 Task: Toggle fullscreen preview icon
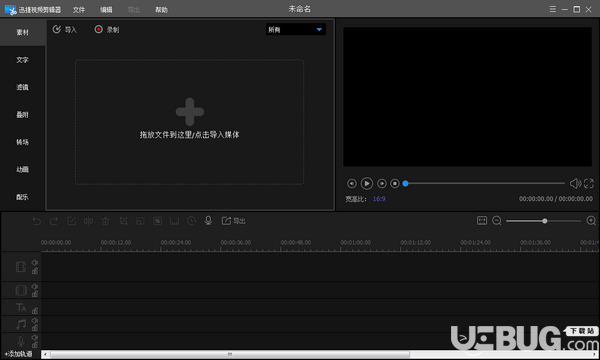coord(589,184)
